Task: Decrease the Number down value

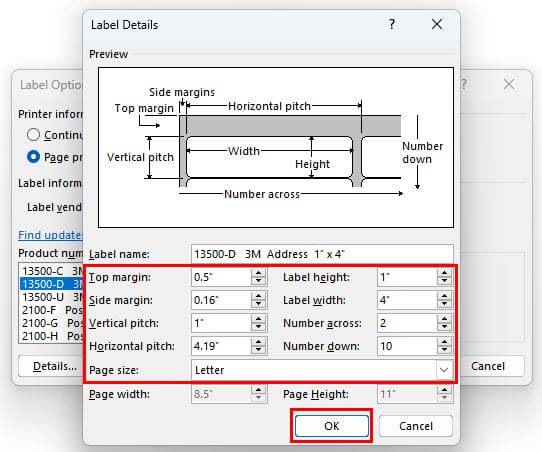Action: coord(445,350)
